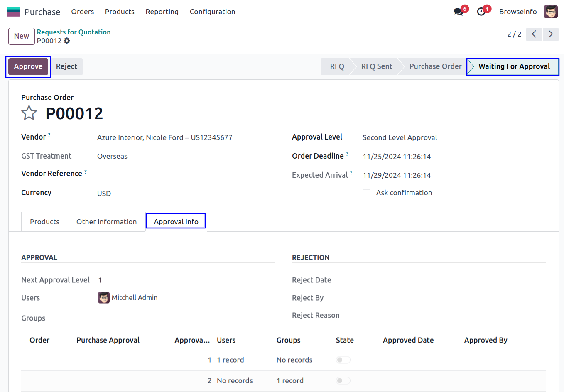The height and width of the screenshot is (392, 564).
Task: Expand the Configuration menu
Action: pos(212,12)
